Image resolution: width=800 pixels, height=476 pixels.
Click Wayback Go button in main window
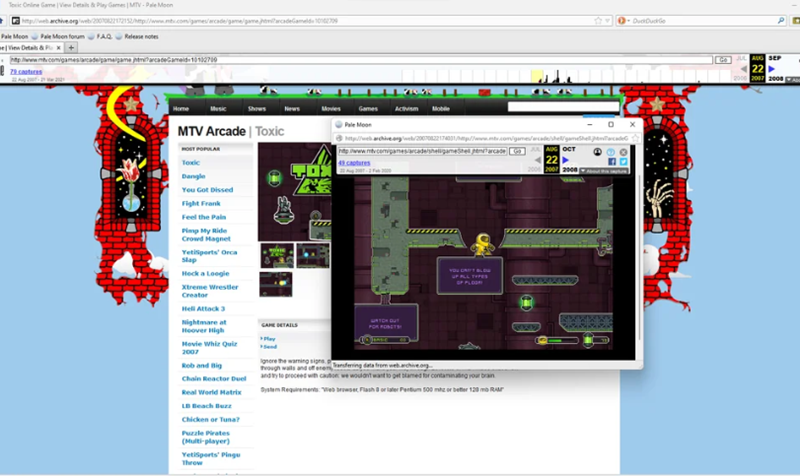[722, 60]
